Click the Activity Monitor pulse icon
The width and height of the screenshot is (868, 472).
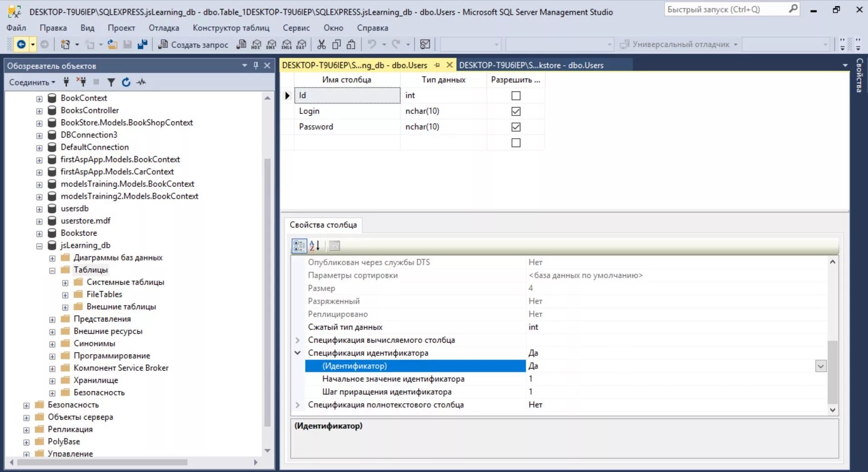141,82
